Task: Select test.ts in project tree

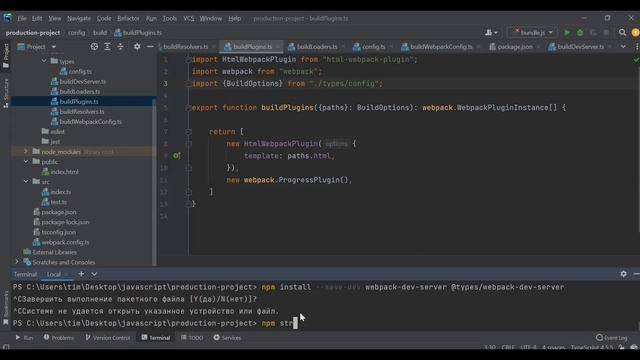Action: coord(58,202)
